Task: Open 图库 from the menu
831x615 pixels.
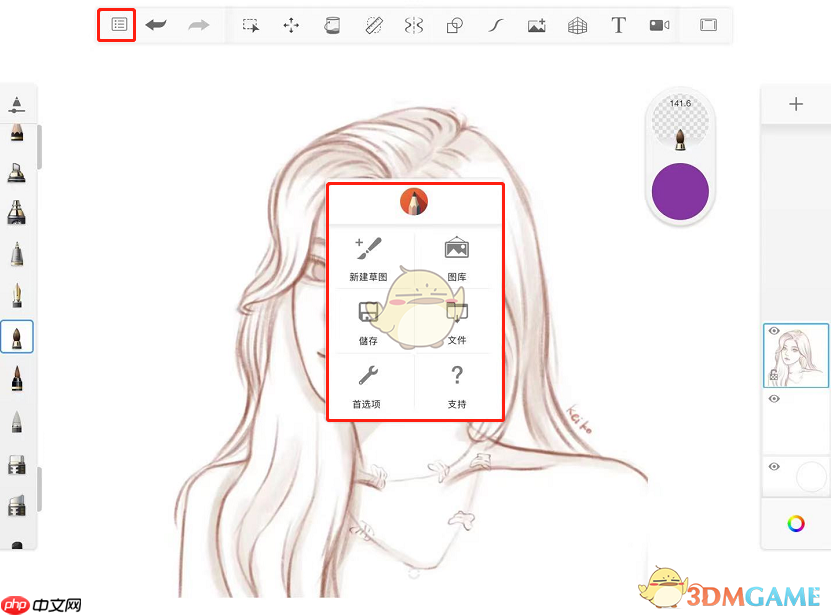Action: 457,258
